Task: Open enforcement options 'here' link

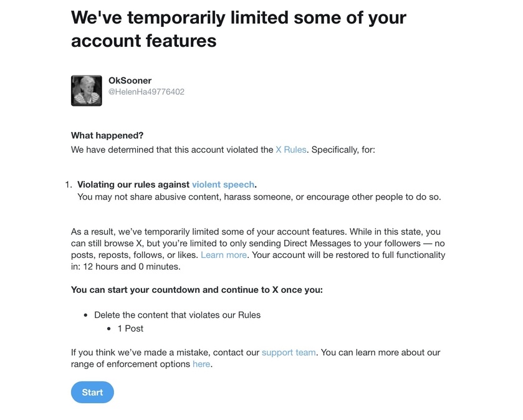Action: point(201,364)
